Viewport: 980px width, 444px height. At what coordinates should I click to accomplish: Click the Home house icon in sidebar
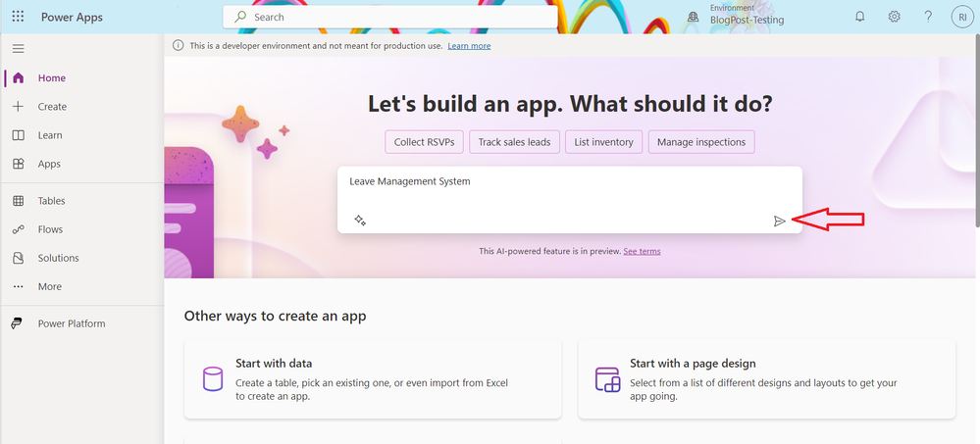click(x=18, y=78)
